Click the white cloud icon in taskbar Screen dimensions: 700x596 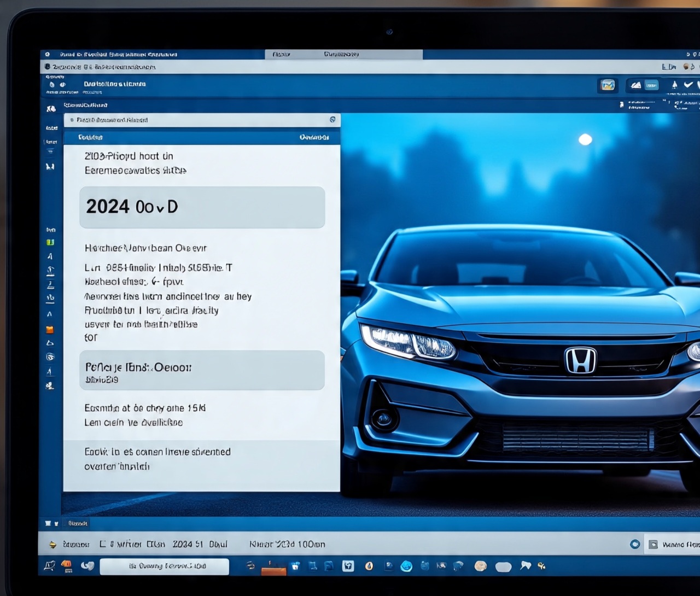click(x=503, y=567)
